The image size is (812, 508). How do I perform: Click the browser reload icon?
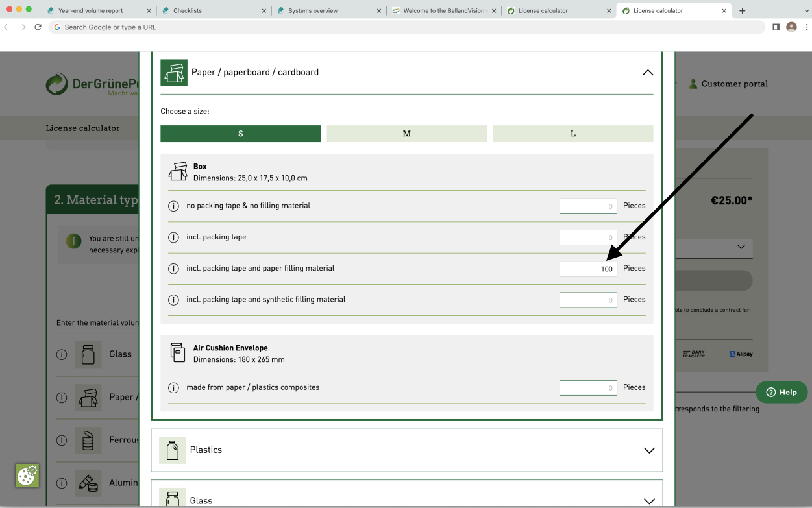38,27
